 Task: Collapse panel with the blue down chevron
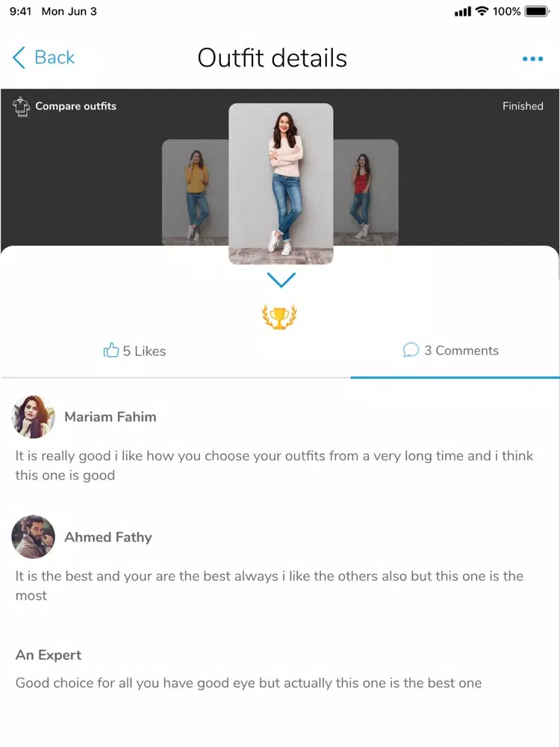point(281,279)
